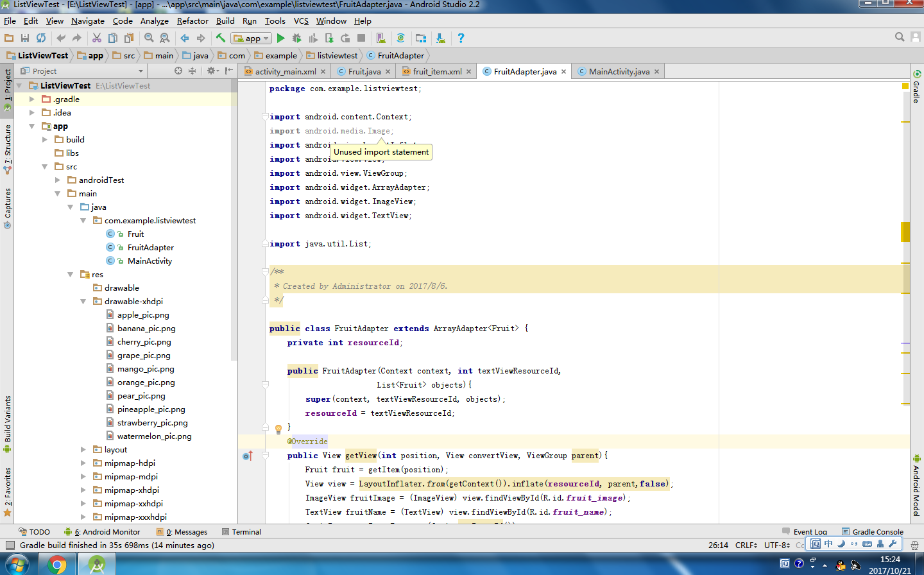Click the Find magnifier icon
The height and width of the screenshot is (575, 924).
click(x=149, y=38)
